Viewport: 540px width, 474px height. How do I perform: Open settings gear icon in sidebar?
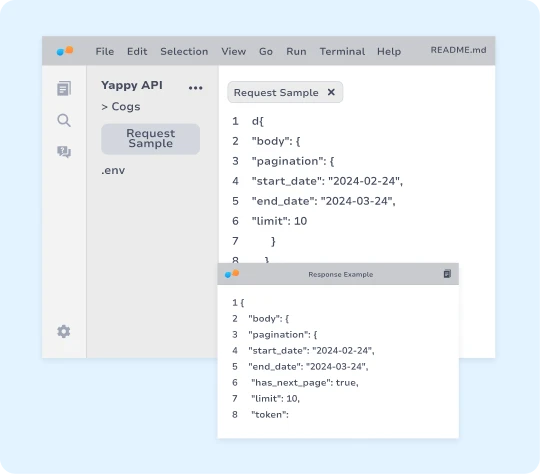coord(64,331)
